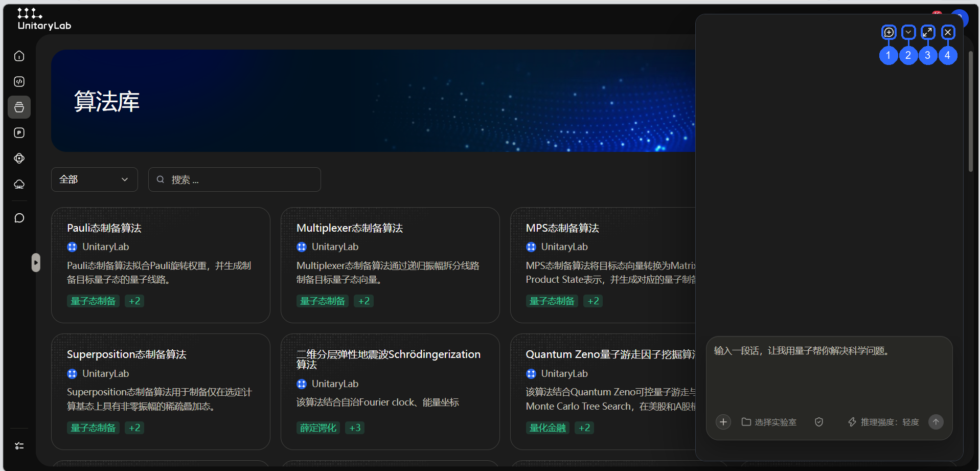
Task: Click the UnitaryLab logo
Action: 44,19
